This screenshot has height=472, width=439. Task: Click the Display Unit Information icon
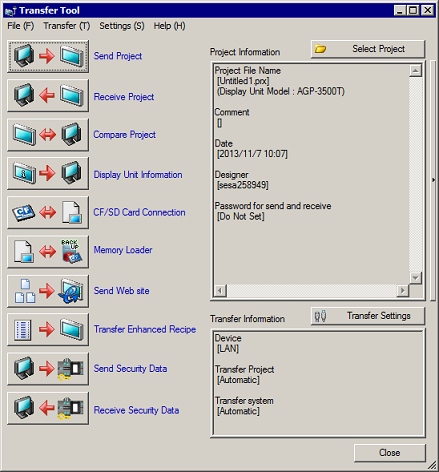(x=48, y=174)
